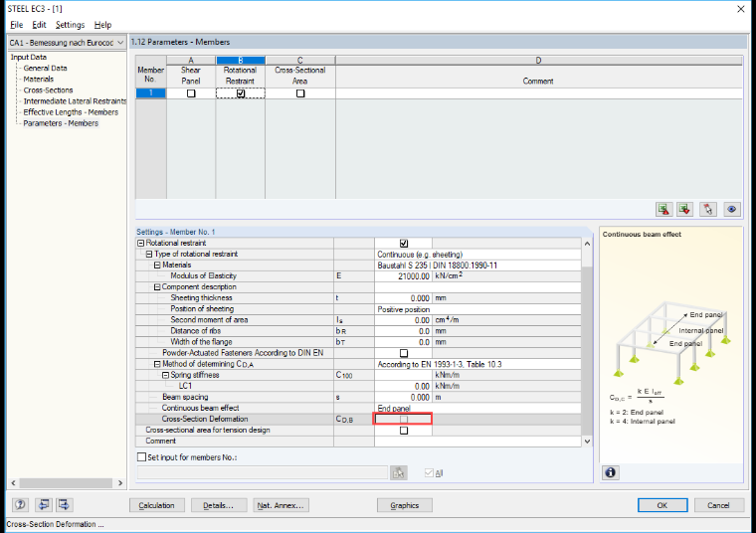
Task: Click the member pick icon beside input field
Action: click(x=398, y=472)
